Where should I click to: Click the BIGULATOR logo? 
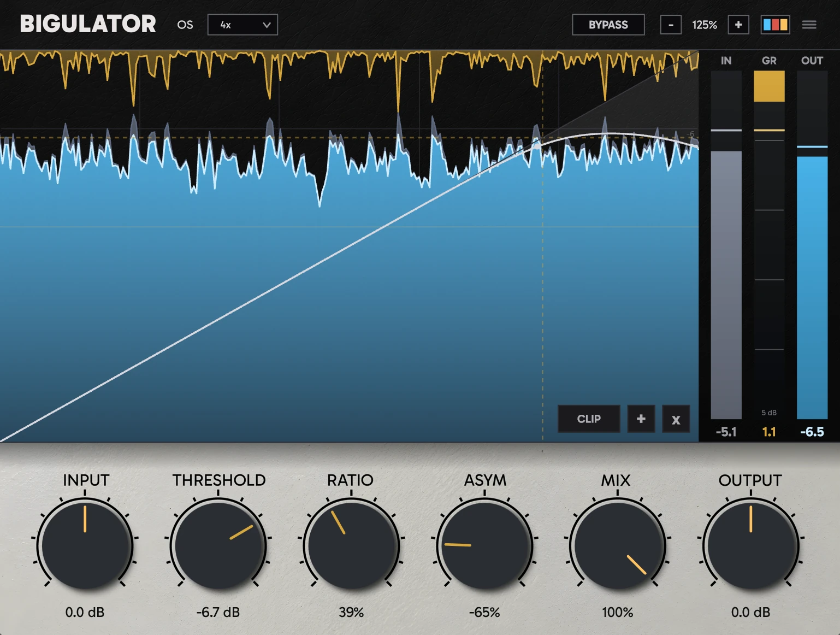(x=88, y=24)
